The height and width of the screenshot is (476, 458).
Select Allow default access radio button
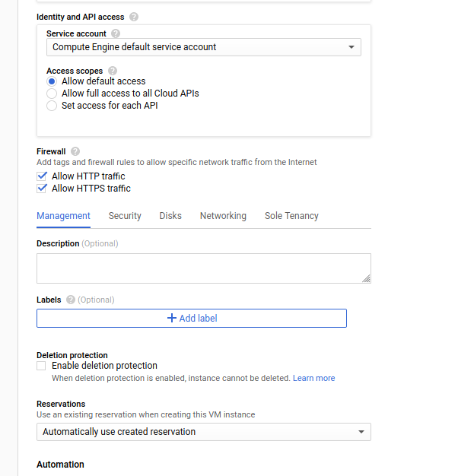click(x=52, y=81)
